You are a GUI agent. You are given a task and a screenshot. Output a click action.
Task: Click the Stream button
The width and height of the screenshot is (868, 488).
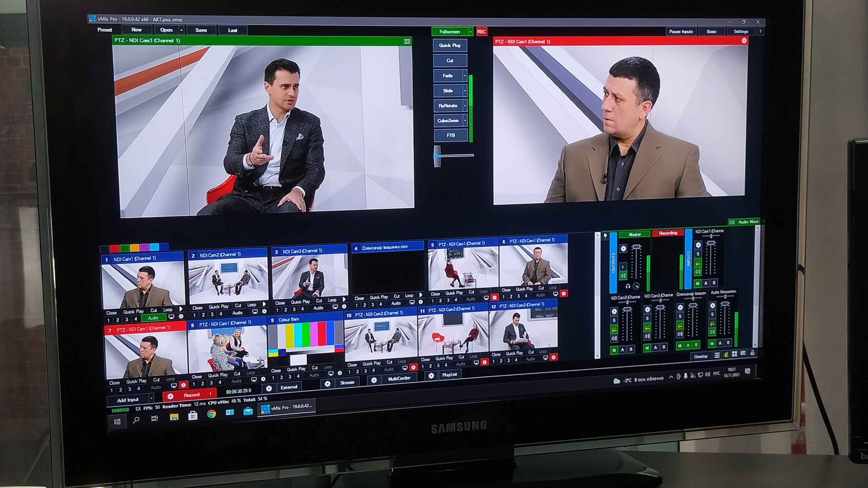[x=347, y=383]
